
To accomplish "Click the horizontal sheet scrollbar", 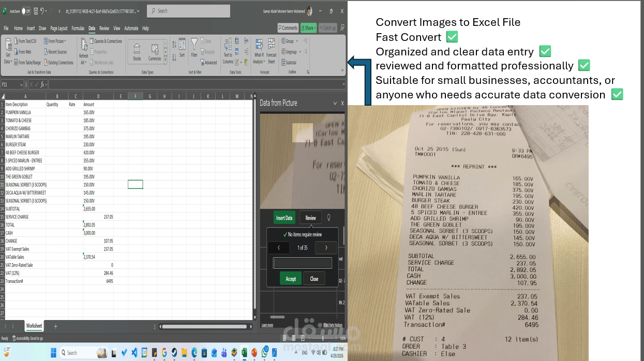I will click(205, 326).
